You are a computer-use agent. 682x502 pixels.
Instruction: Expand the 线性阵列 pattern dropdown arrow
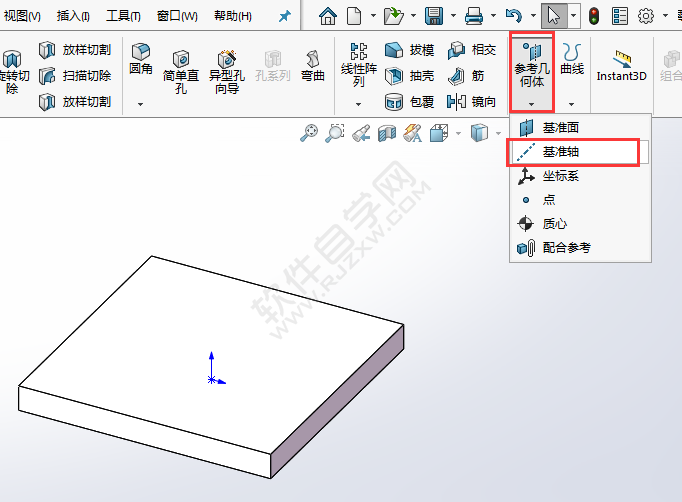point(358,104)
